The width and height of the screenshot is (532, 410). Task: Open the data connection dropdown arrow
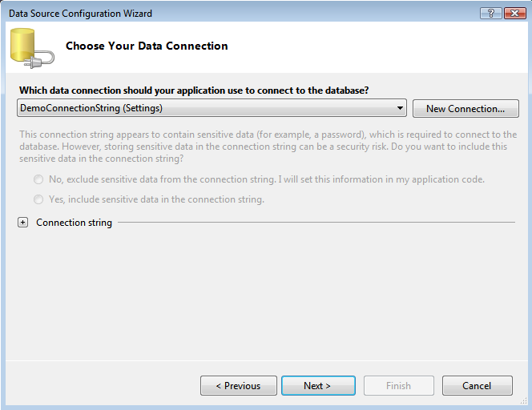point(400,108)
